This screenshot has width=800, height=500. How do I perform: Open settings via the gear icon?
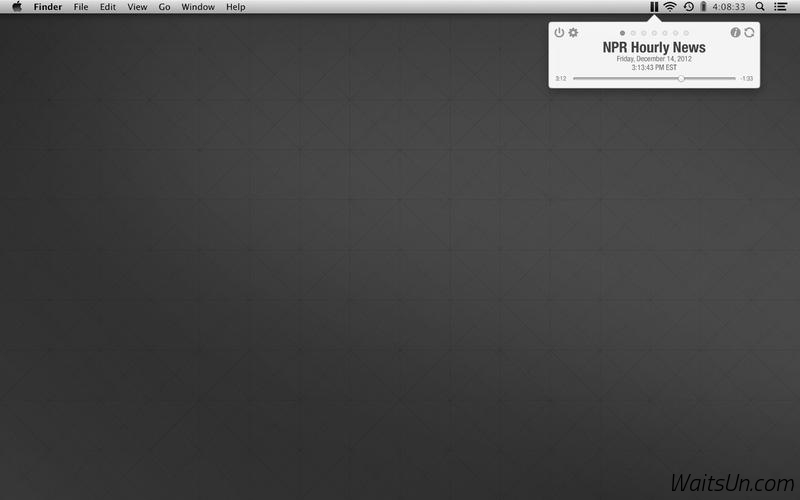(573, 33)
